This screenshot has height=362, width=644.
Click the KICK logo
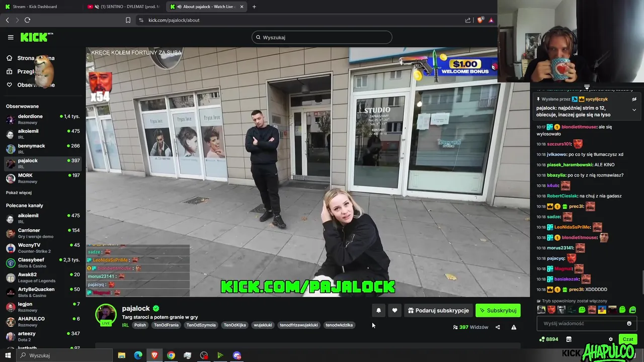click(37, 37)
